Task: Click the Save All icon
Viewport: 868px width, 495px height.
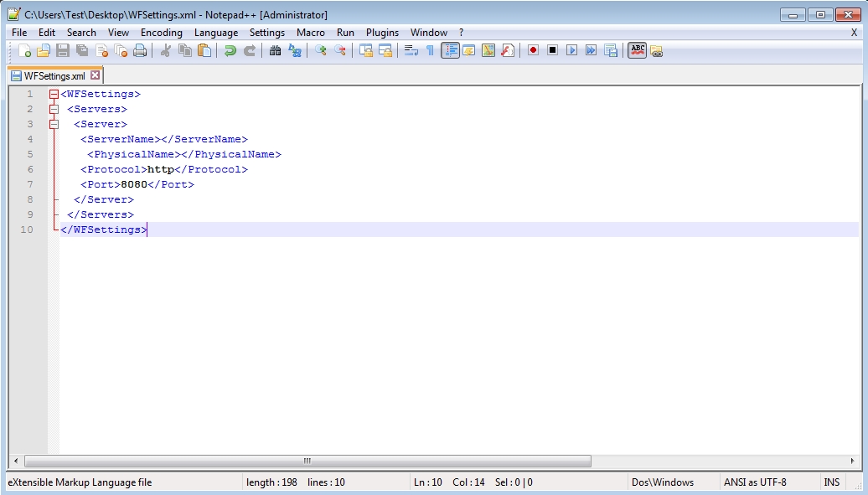Action: click(81, 50)
